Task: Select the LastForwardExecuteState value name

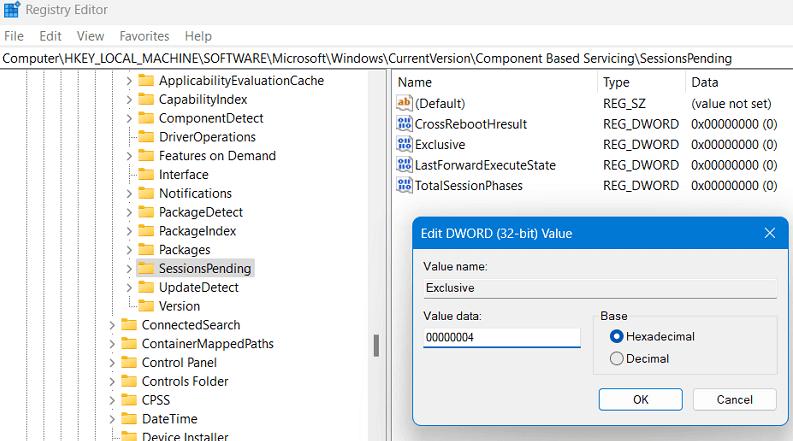Action: pos(485,165)
